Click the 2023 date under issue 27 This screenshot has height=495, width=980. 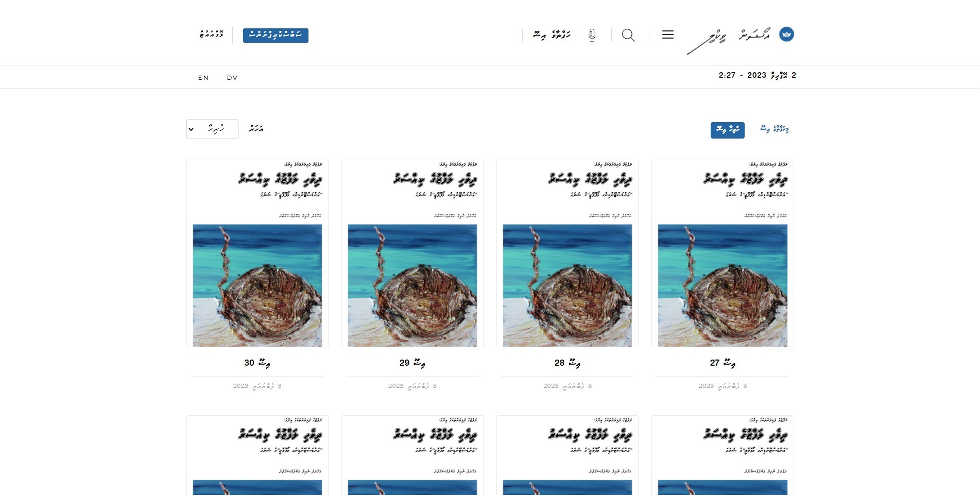tap(723, 386)
